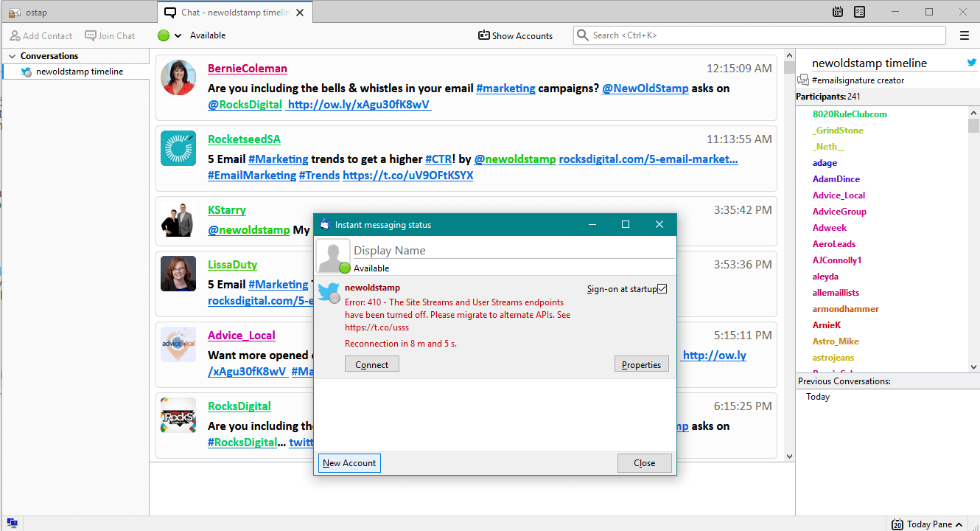Click RocksDigital's avatar picture
Screen dimensions: 980x531
[x=178, y=415]
